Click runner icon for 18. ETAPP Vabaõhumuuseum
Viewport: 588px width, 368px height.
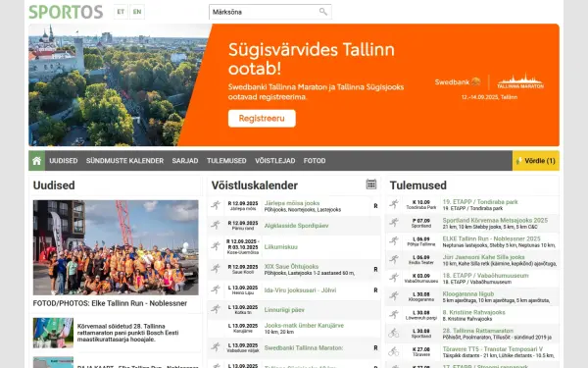pyautogui.click(x=394, y=278)
